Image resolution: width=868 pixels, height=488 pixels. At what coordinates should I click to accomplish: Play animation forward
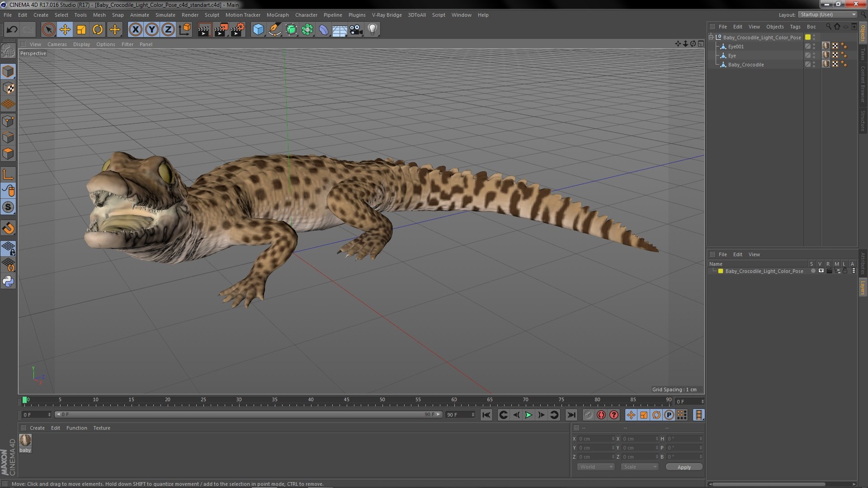click(528, 415)
